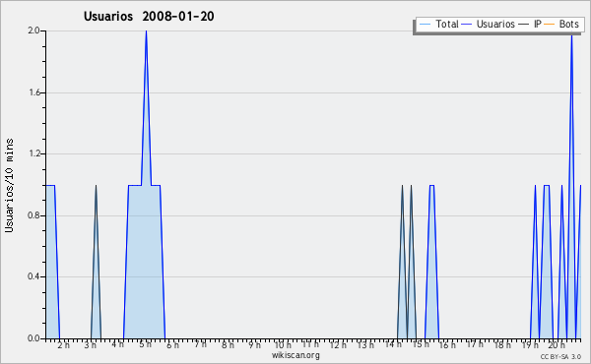Click the 20 h x-axis label
This screenshot has width=591, height=364.
[557, 344]
